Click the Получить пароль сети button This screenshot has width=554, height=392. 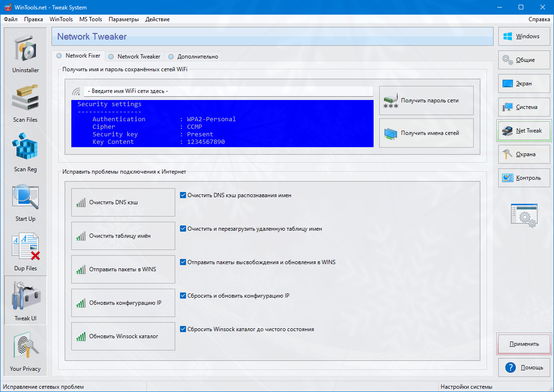(x=426, y=100)
